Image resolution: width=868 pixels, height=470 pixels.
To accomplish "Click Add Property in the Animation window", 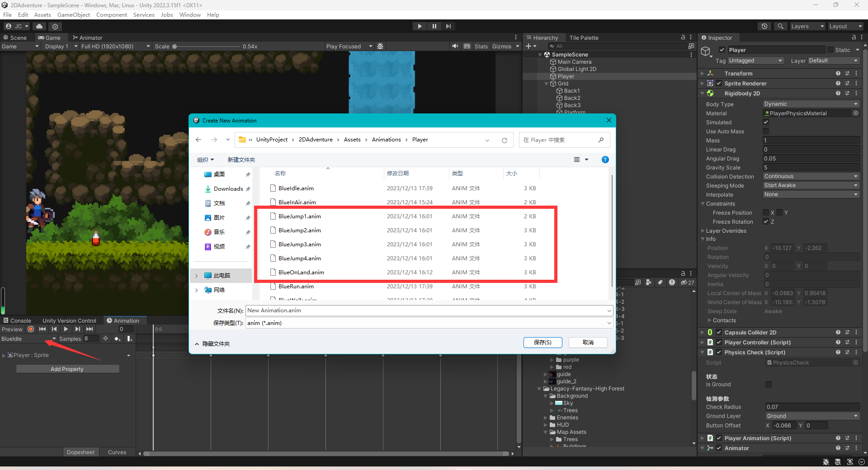I will tap(67, 369).
